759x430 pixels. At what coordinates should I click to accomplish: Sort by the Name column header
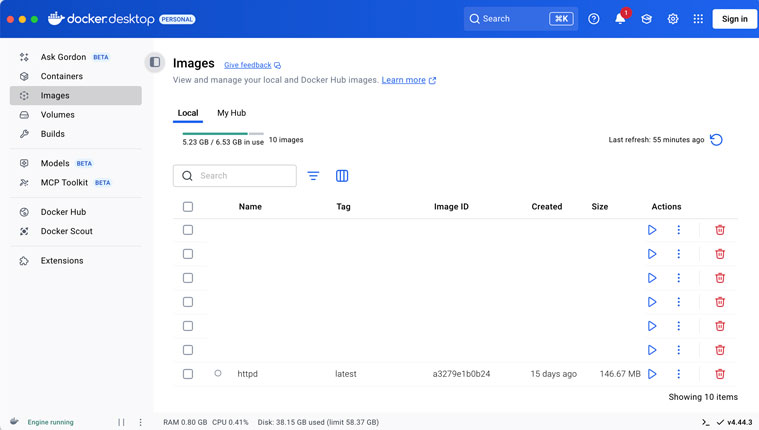(x=250, y=207)
